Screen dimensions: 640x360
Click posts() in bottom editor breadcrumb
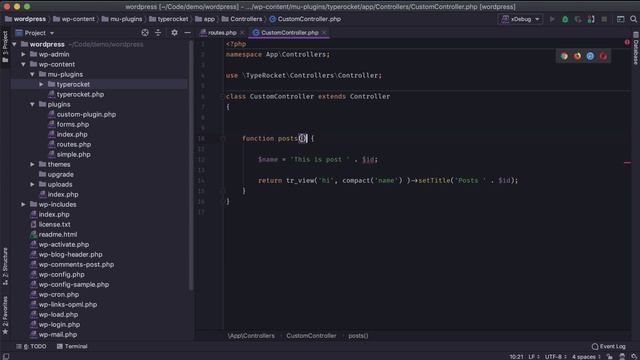click(x=358, y=336)
